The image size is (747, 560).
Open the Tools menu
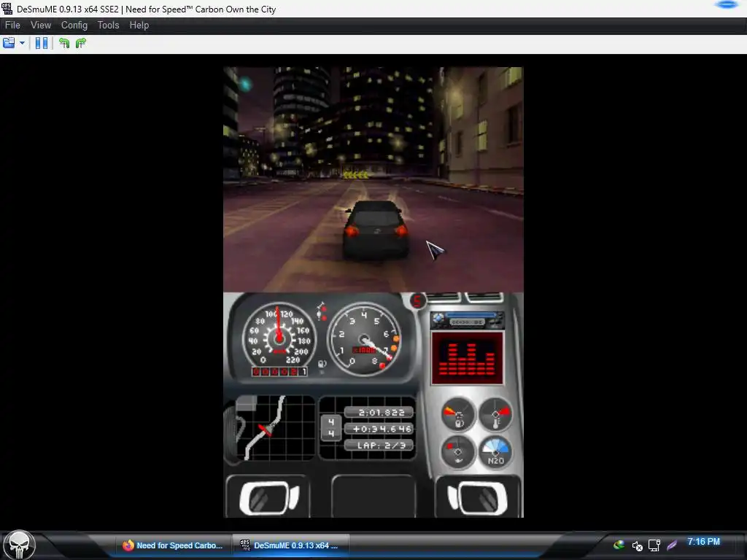108,26
